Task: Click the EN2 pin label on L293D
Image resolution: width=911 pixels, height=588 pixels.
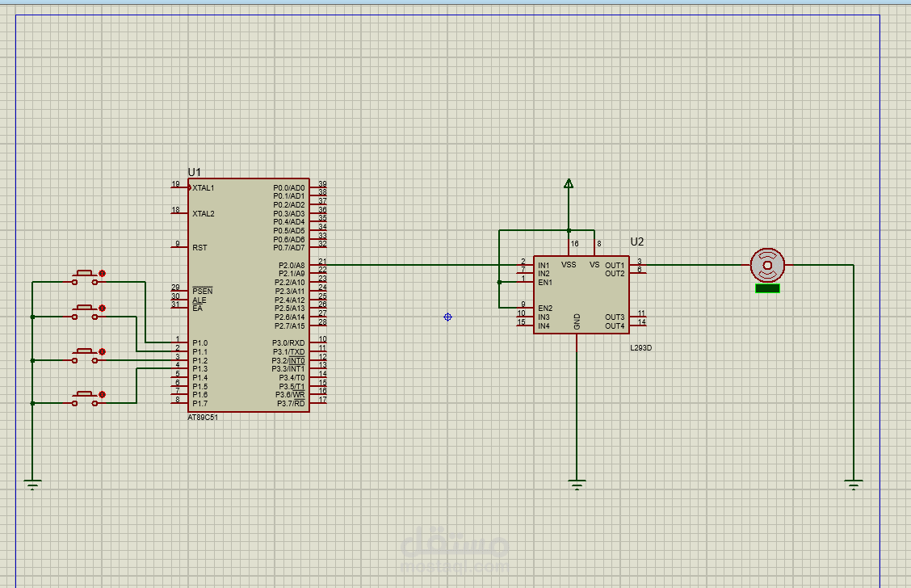Action: coord(545,309)
